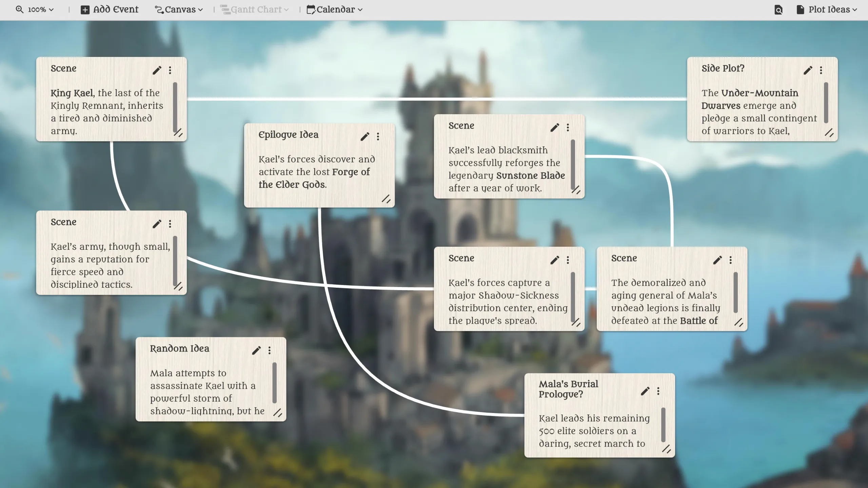
Task: Select the "Mala's Burial Prologue?" title
Action: [569, 389]
